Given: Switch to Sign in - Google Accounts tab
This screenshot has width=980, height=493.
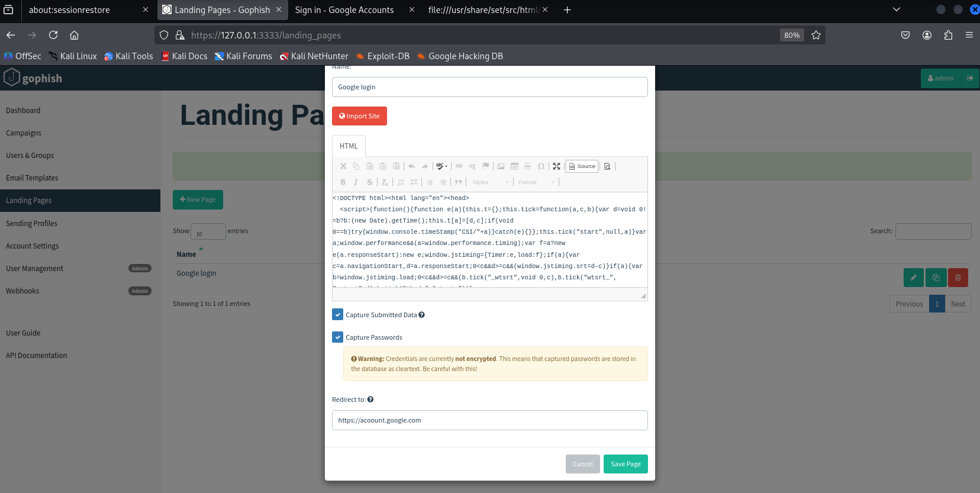Looking at the screenshot, I should click(344, 10).
